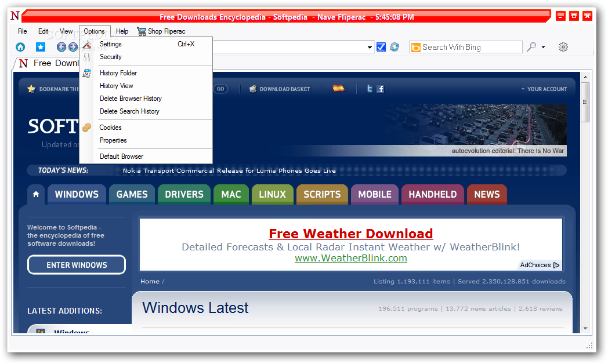Toggle the blue checkmark next to address bar
The image size is (608, 364).
click(x=381, y=48)
